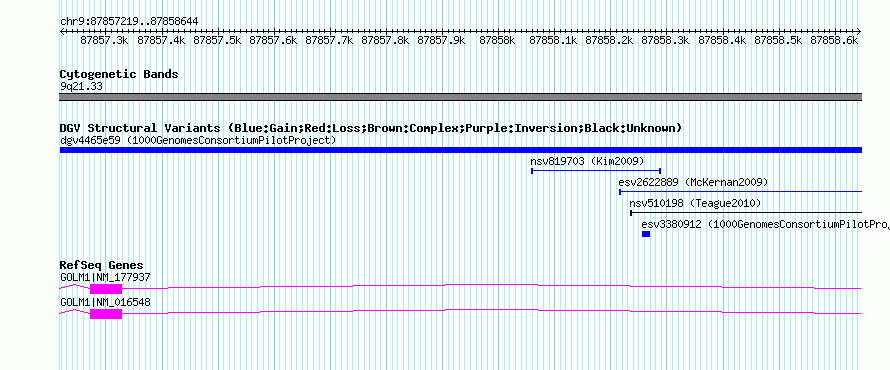Click the GOLM1 NM_016548 magenta exon box
Image resolution: width=890 pixels, height=370 pixels.
(x=106, y=314)
